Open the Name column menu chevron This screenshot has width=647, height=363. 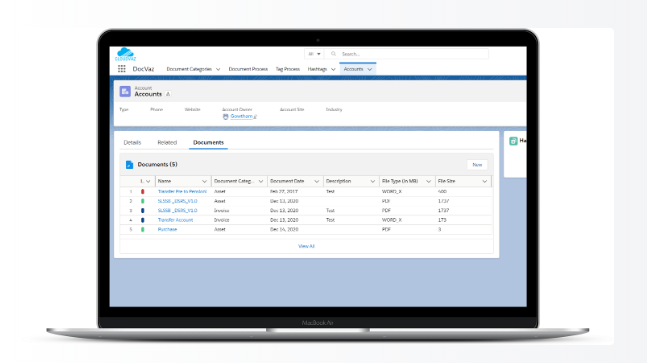[204, 182]
